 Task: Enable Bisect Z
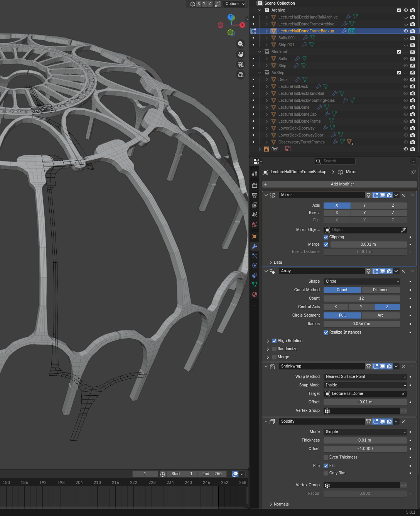[x=393, y=213]
